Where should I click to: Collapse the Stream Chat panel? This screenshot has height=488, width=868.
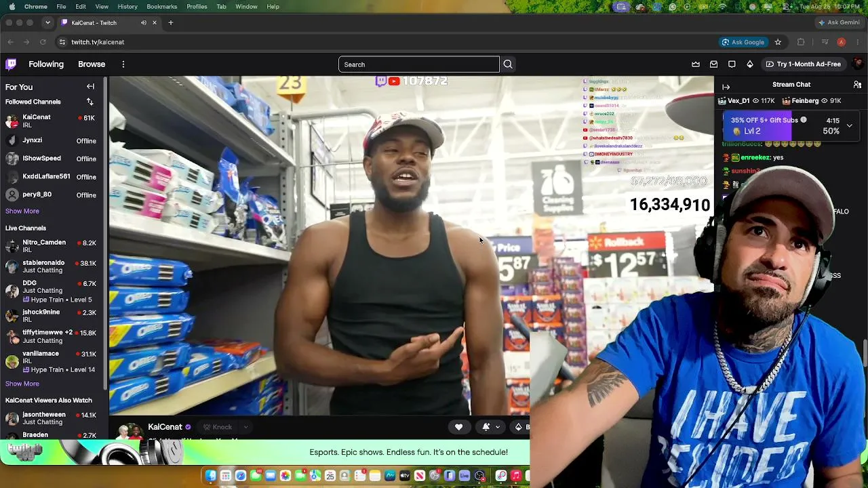(x=726, y=87)
